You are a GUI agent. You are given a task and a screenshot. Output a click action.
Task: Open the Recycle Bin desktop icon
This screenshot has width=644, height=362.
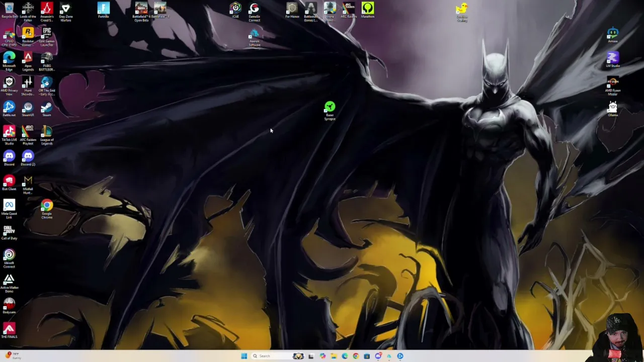point(9,11)
